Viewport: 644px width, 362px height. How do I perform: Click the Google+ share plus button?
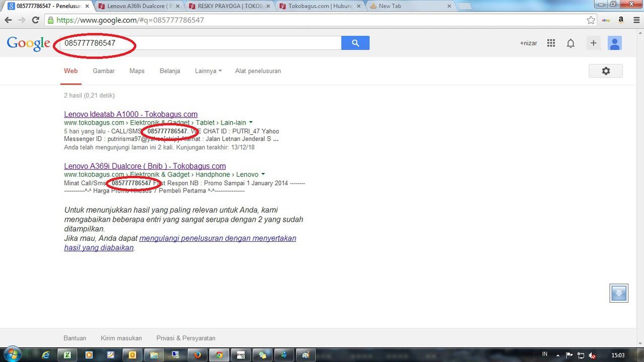(x=593, y=43)
